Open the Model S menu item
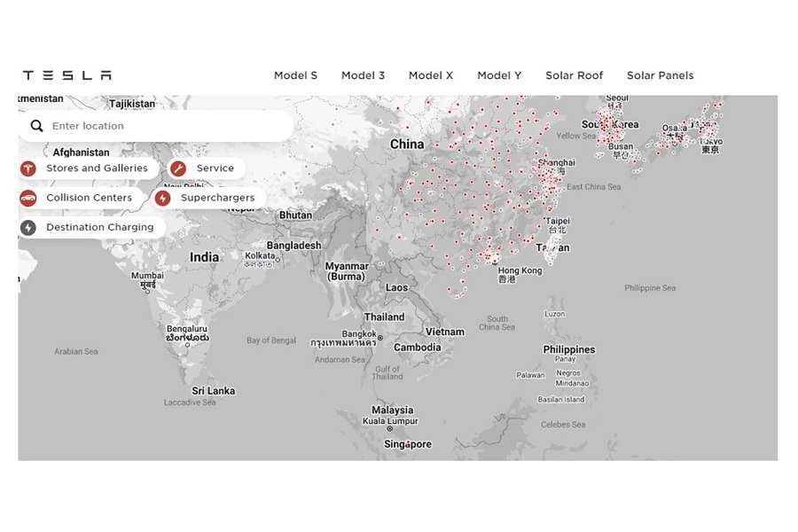This screenshot has height=532, width=798. pyautogui.click(x=295, y=75)
